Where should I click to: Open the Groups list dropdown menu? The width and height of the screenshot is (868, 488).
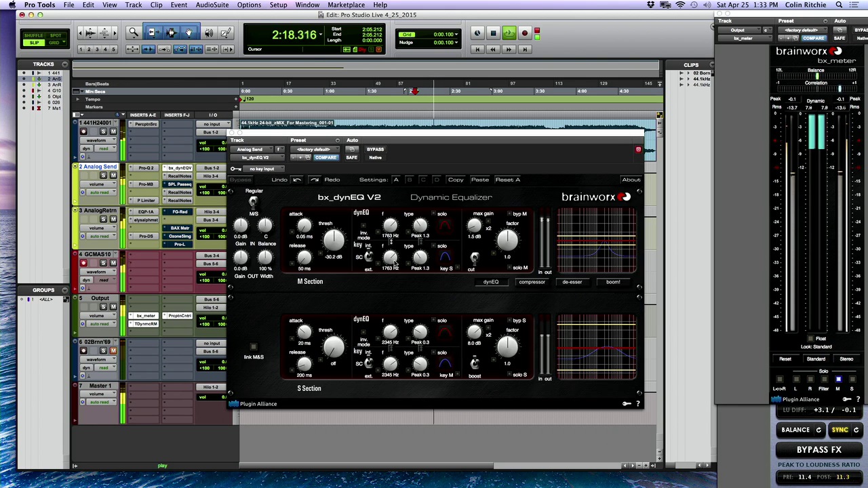pos(64,290)
